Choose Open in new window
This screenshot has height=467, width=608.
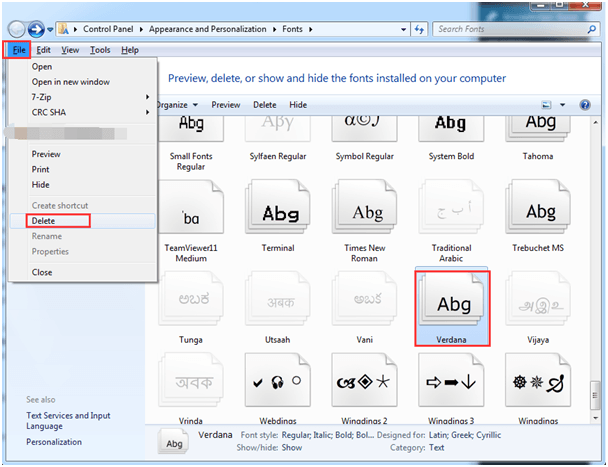83,82
